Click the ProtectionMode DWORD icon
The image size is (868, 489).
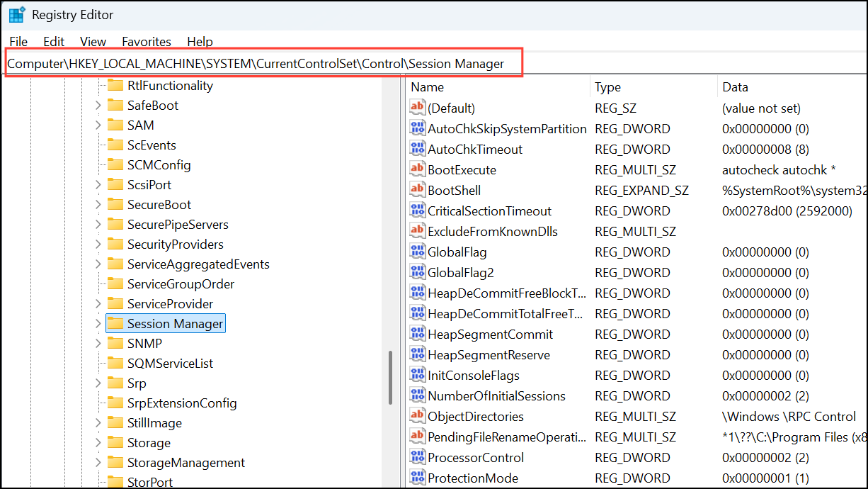[417, 478]
